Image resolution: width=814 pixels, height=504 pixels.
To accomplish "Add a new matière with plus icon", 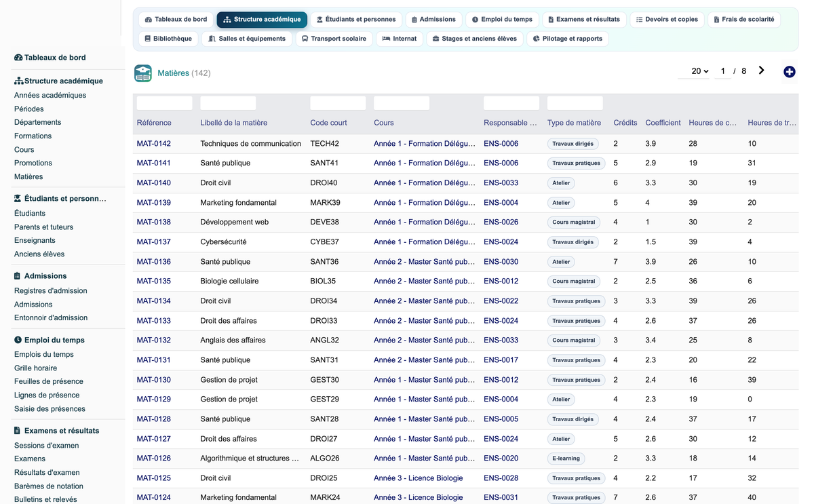I will 790,72.
